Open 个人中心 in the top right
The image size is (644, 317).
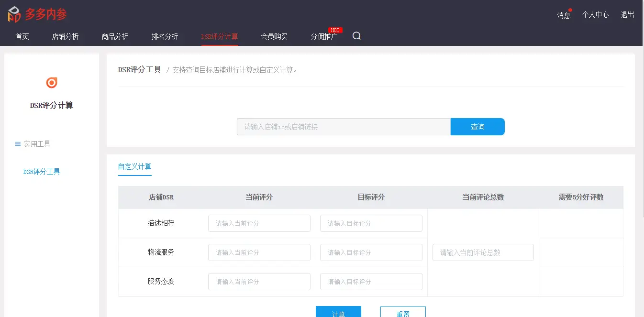click(595, 15)
